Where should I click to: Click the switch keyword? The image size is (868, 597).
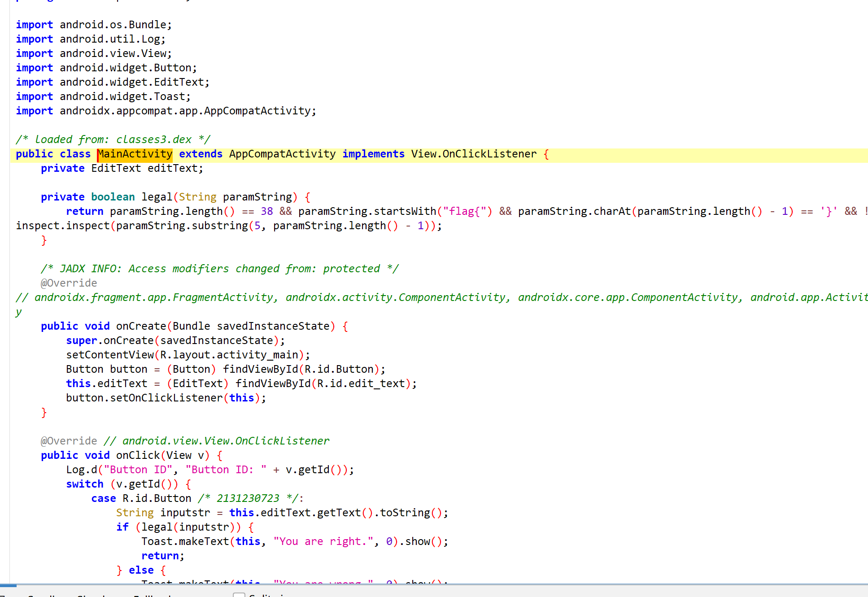coord(84,484)
